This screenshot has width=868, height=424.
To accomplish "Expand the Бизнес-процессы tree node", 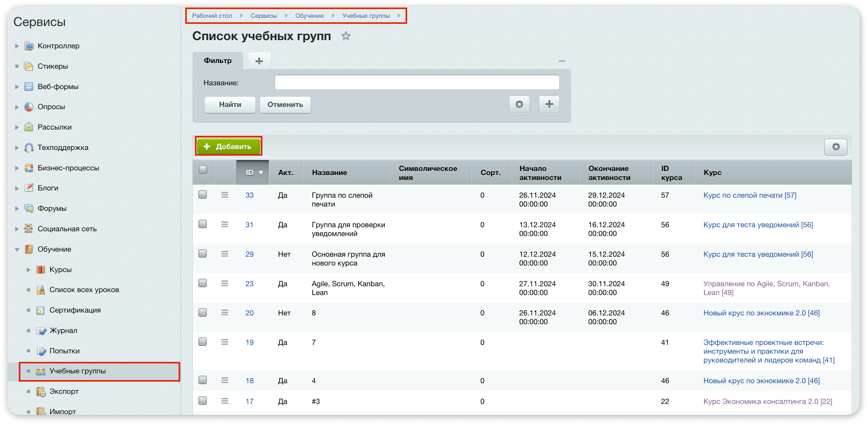I will [x=17, y=168].
